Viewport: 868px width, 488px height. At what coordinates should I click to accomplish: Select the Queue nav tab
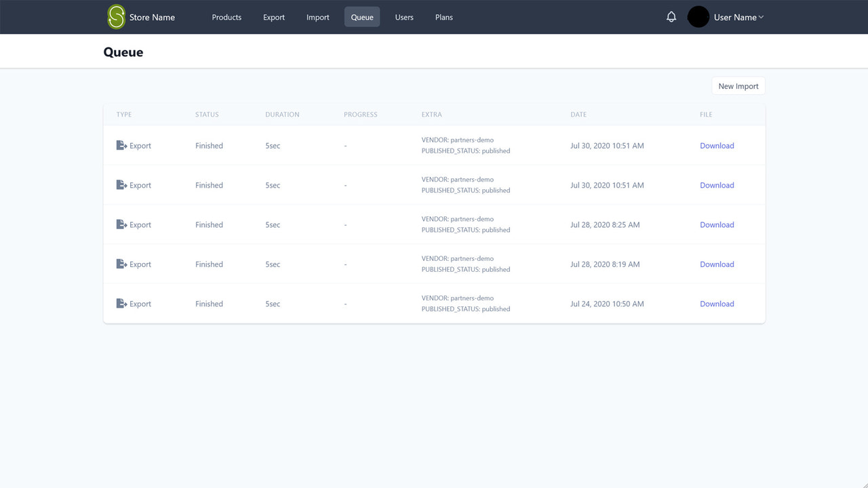[x=362, y=17]
